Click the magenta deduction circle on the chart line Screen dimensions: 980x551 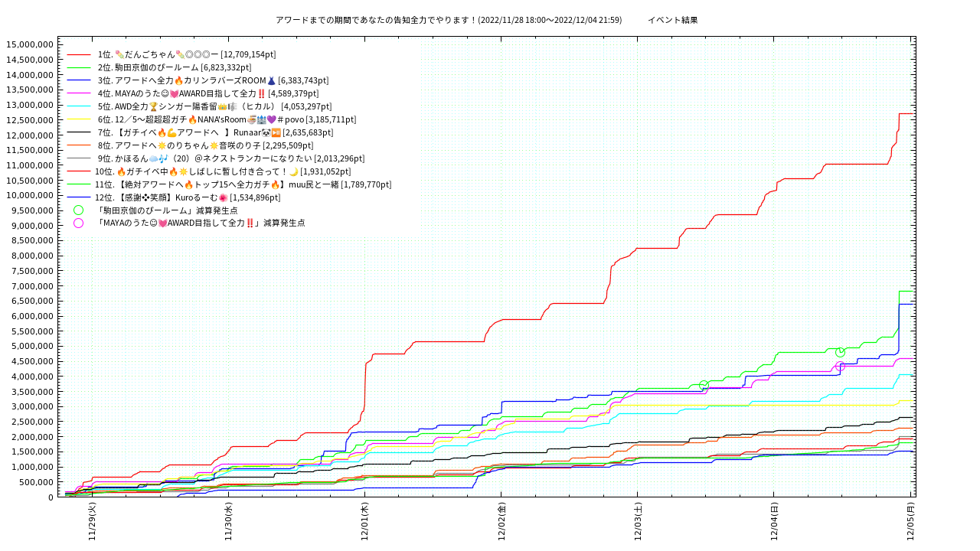pyautogui.click(x=840, y=367)
